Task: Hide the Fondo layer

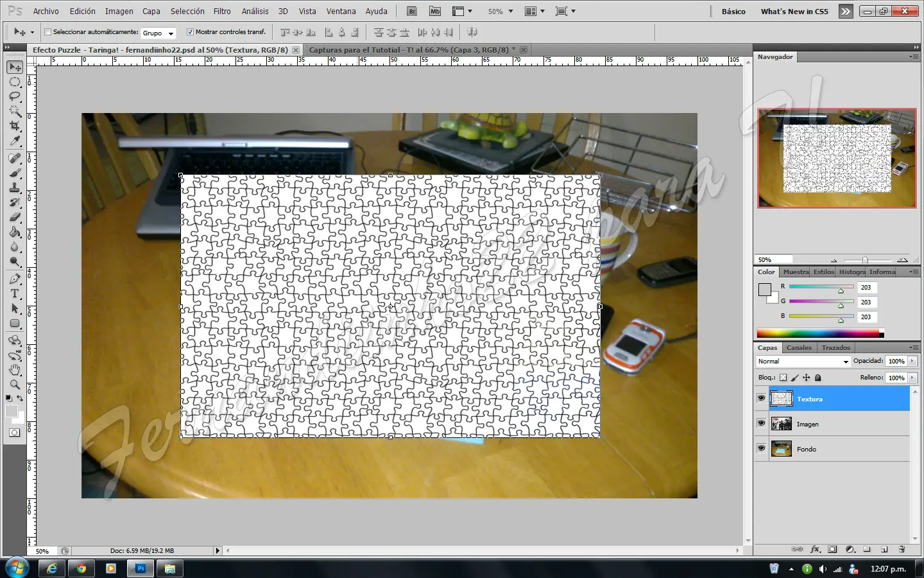Action: point(761,448)
